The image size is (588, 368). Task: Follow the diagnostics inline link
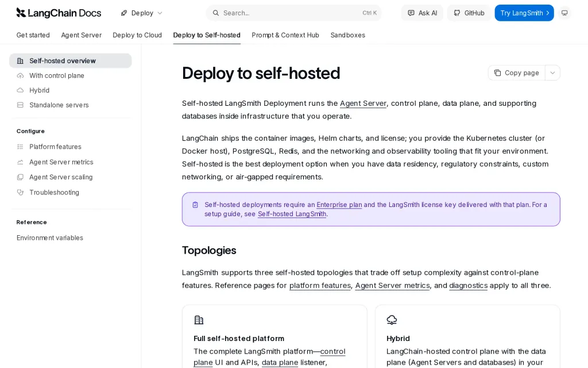469,285
